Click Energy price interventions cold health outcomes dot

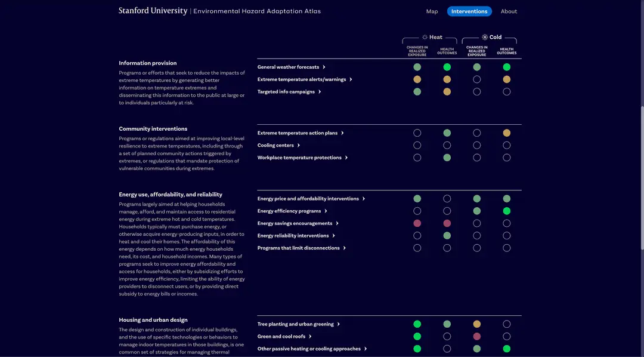(506, 199)
